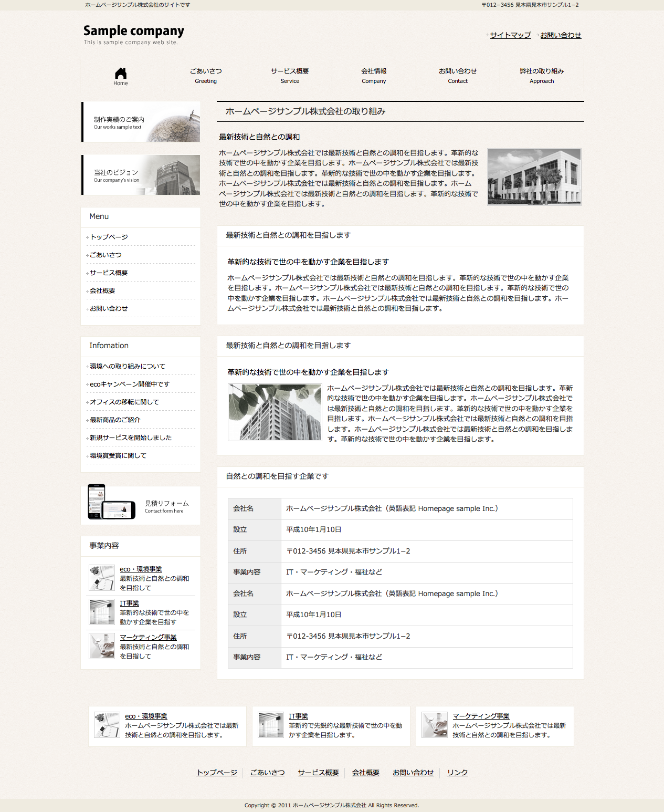
Task: Click sidebar eco・環境事業 link
Action: [x=141, y=569]
